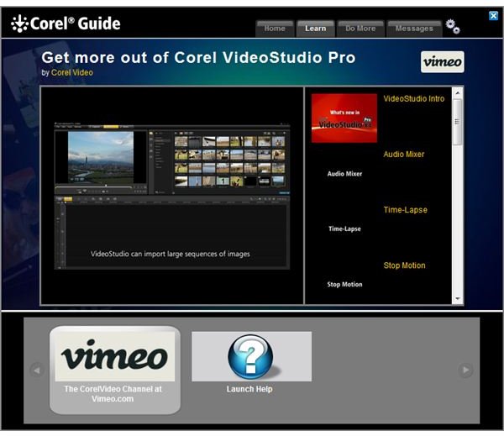504x436 pixels.
Task: Select the Audio Mixer video thumbnail
Action: pyautogui.click(x=344, y=174)
